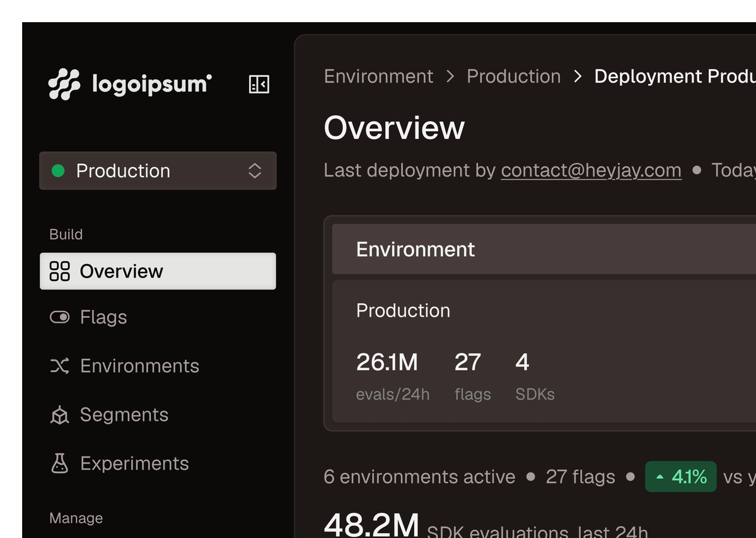756x538 pixels.
Task: Open the contact@heyjay.com link
Action: coord(591,170)
